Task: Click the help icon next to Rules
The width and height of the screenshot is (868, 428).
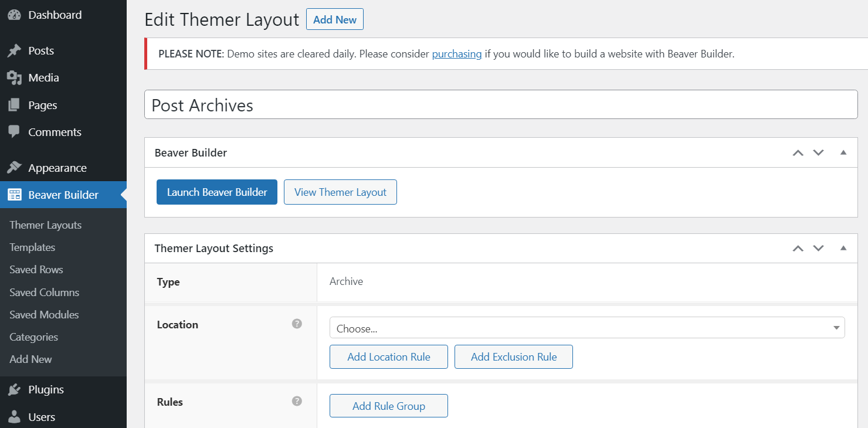Action: [x=297, y=401]
